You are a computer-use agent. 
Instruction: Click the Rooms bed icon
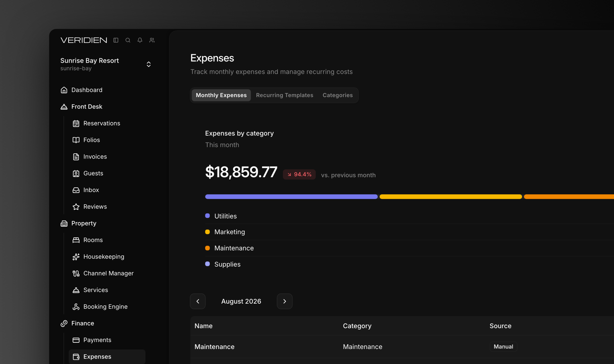coord(76,240)
